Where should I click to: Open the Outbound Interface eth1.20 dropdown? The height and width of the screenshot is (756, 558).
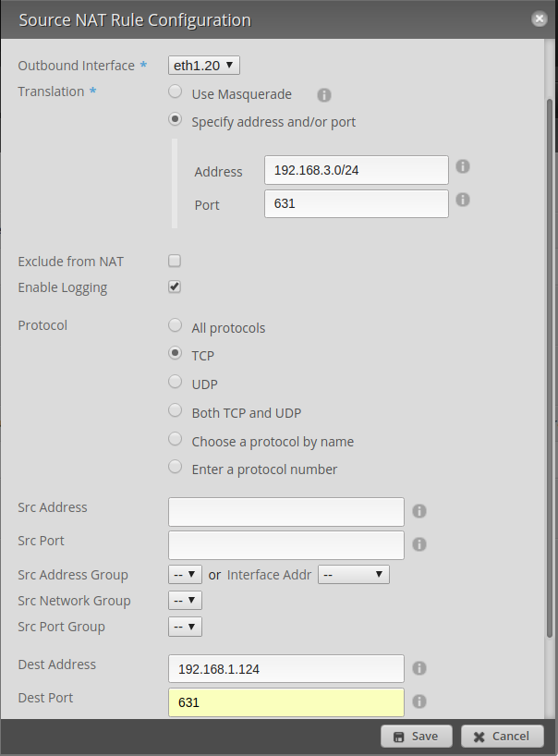click(x=204, y=65)
